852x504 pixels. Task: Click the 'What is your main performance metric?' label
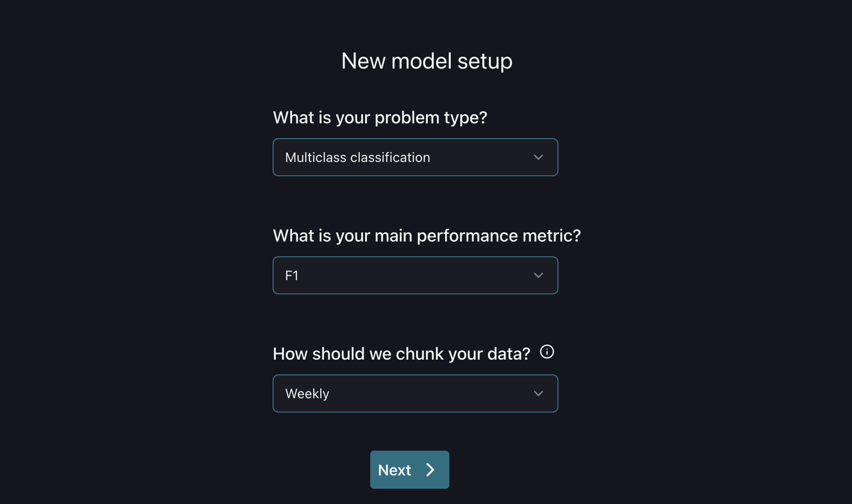[x=426, y=236]
